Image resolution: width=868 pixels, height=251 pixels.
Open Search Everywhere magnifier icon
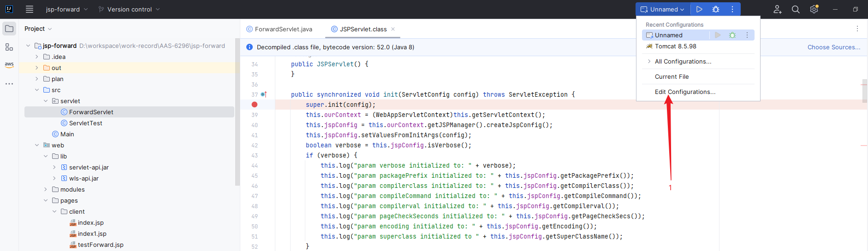click(796, 9)
